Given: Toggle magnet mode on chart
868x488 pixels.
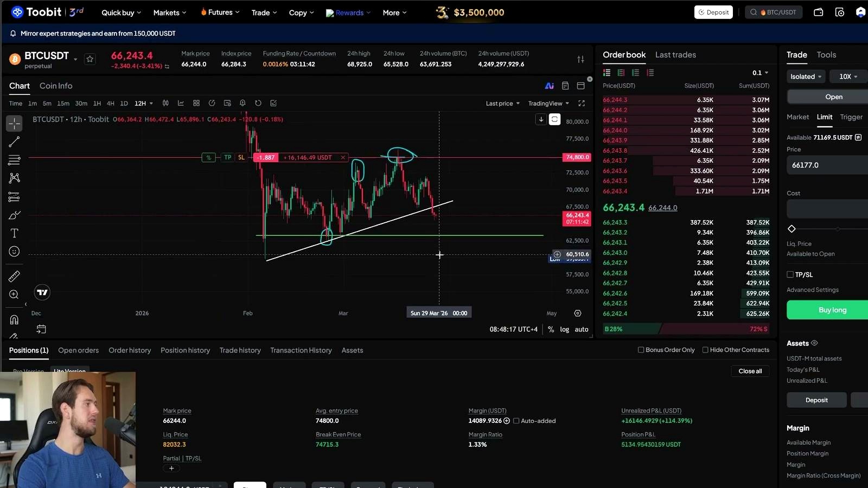Looking at the screenshot, I should point(14,320).
